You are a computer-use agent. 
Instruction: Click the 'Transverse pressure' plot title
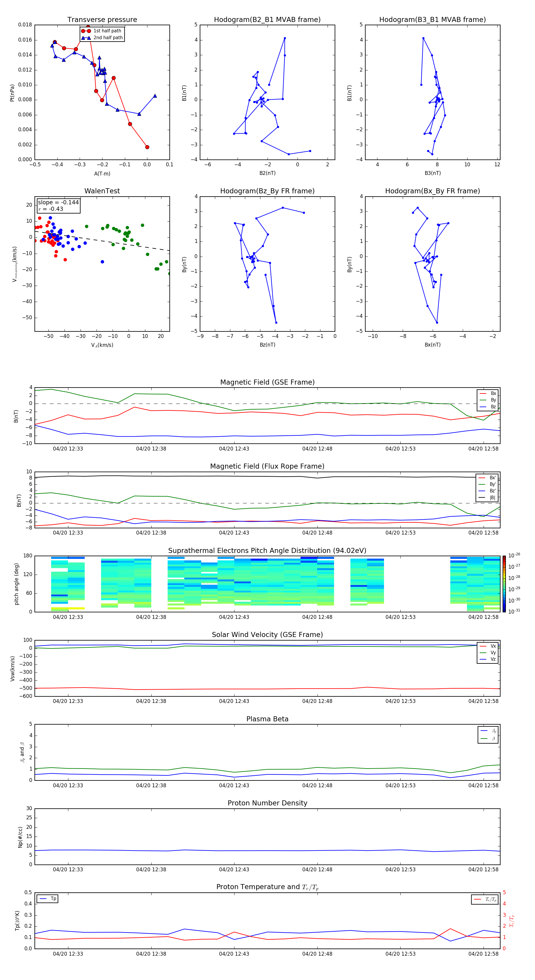[x=102, y=19]
